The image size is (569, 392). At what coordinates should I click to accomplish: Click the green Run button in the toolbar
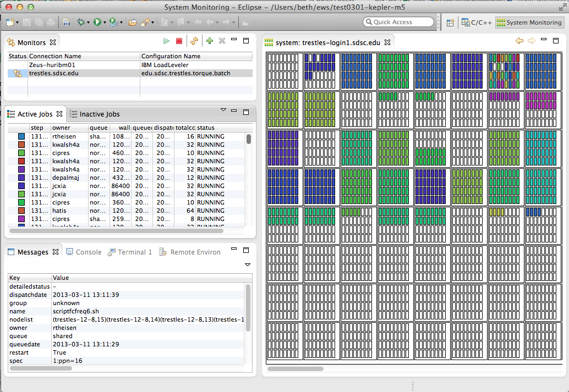pyautogui.click(x=97, y=23)
